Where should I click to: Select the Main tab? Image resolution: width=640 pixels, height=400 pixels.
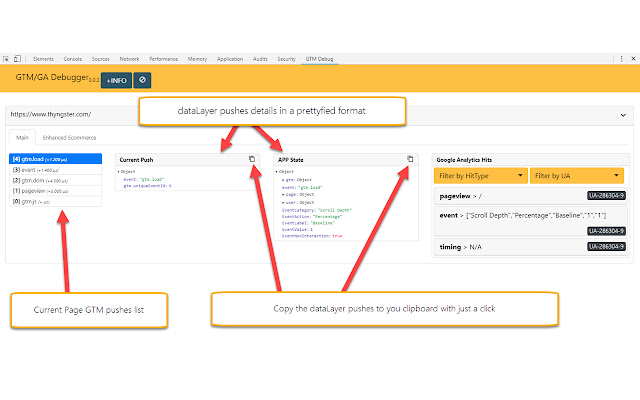coord(21,136)
